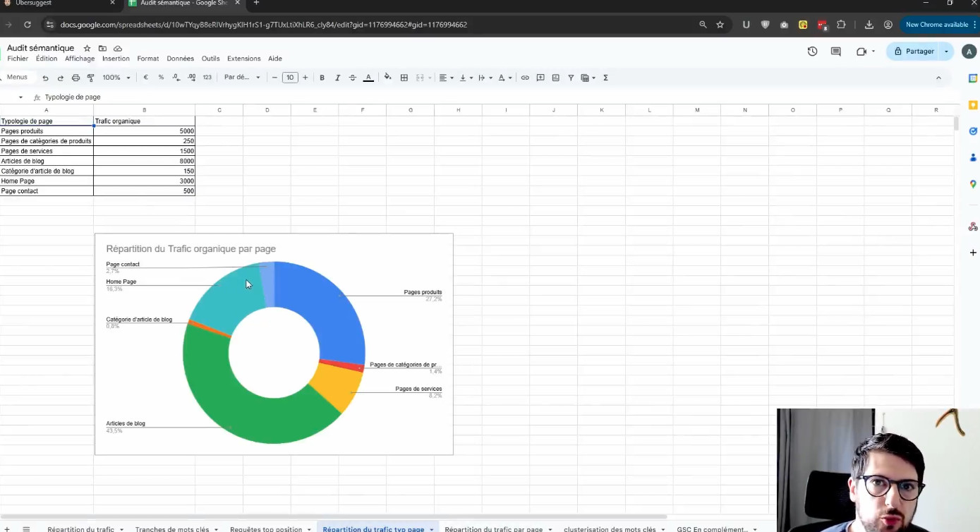
Task: Create a filter with the funnel icon
Action: pyautogui.click(x=571, y=78)
